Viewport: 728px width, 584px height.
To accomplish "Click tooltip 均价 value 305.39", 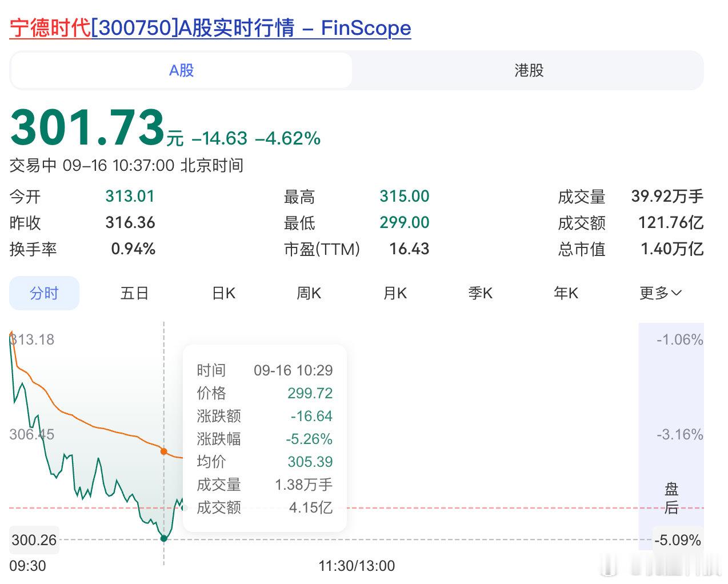I will coord(310,462).
